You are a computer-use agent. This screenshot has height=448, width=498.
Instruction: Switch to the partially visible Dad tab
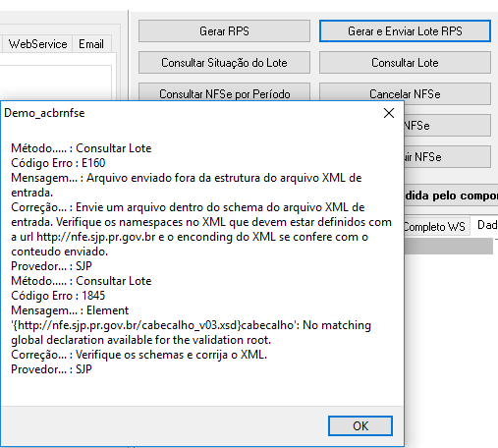coord(485,225)
